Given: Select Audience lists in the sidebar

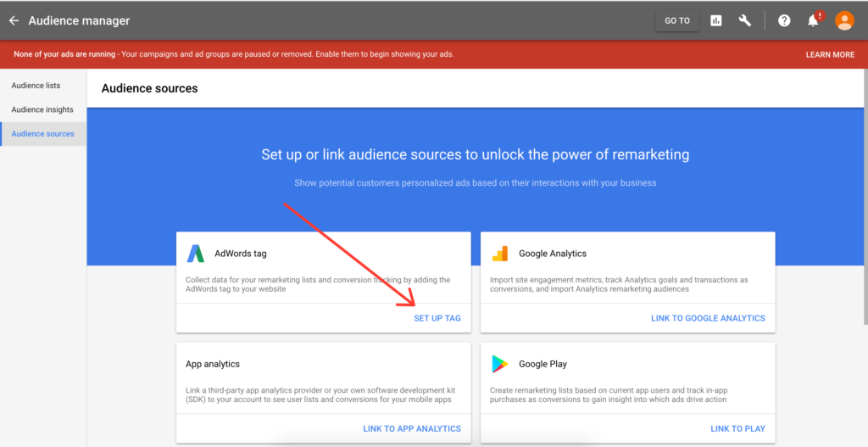Looking at the screenshot, I should pos(36,86).
